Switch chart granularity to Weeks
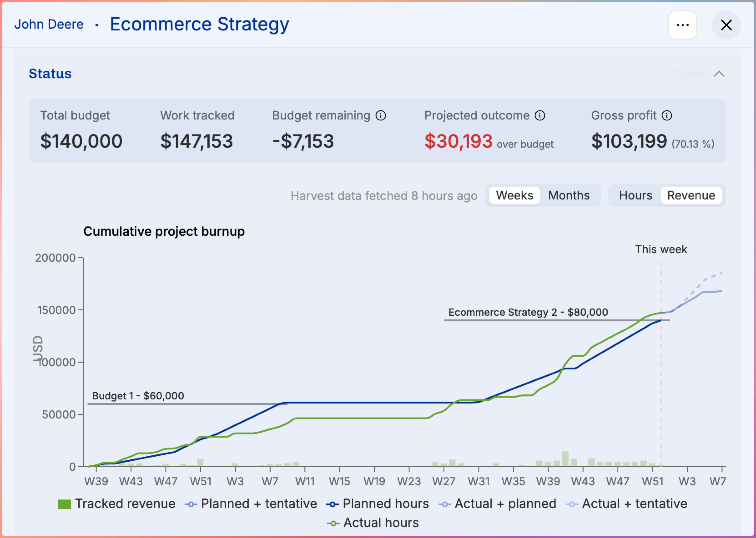 514,195
